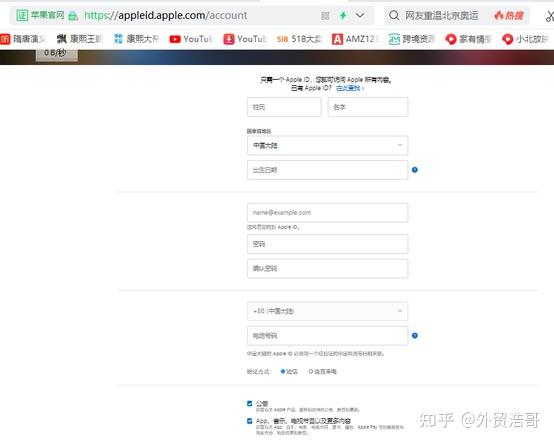Open the QR code icon in address bar
Viewport: 554px width, 443px height.
coord(325,16)
